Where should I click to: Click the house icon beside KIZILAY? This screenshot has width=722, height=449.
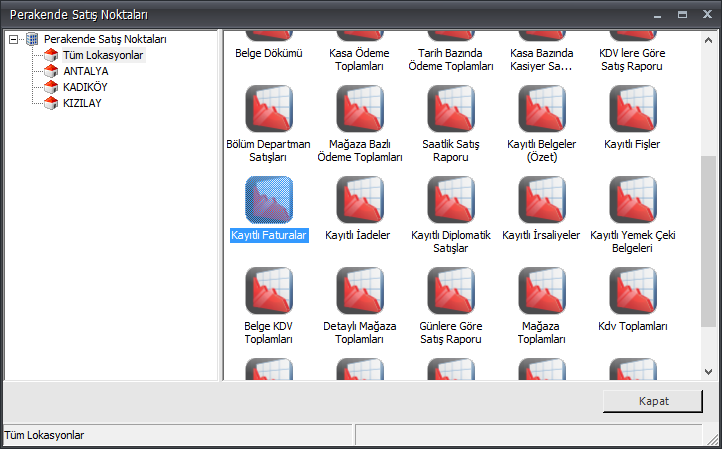tap(51, 103)
